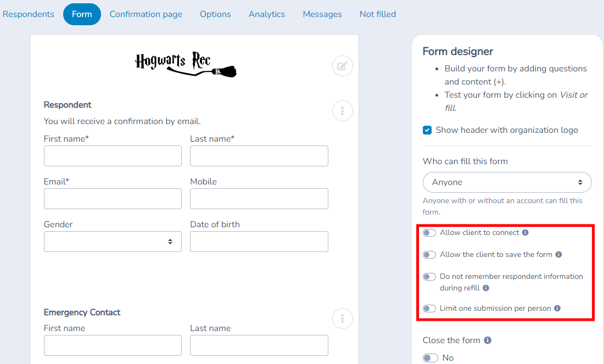
Task: Open the Respondent section options menu
Action: (x=343, y=111)
